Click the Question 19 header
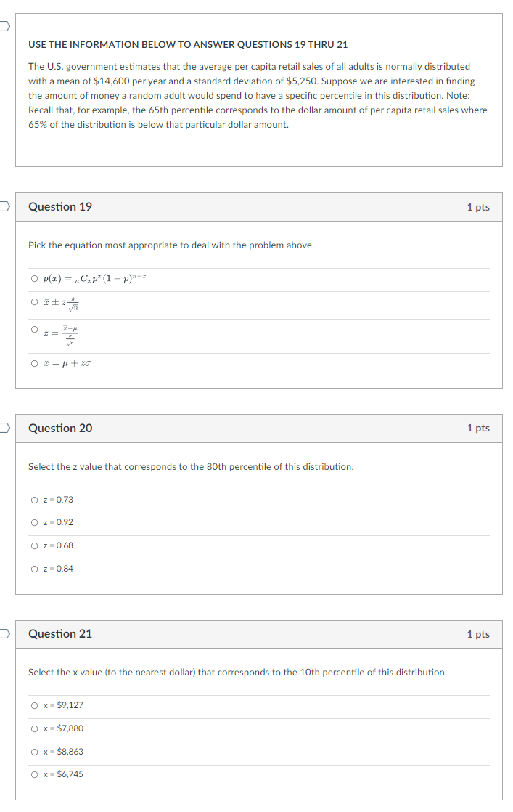This screenshot has width=513, height=812. click(59, 206)
